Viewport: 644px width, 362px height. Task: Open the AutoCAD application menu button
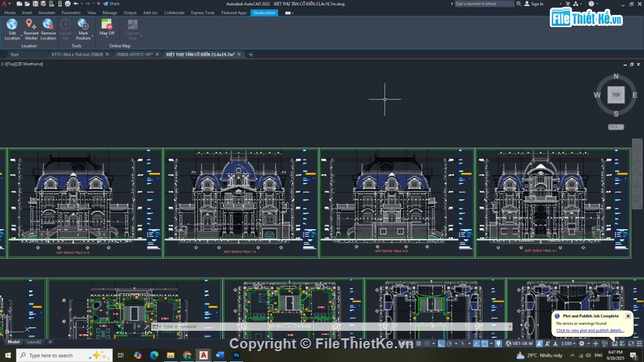click(5, 4)
